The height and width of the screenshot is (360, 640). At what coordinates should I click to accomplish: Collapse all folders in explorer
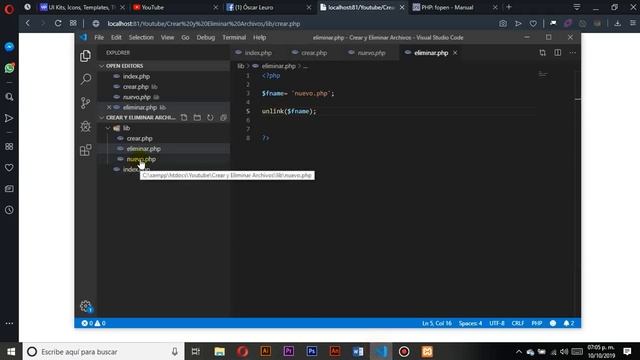click(223, 118)
